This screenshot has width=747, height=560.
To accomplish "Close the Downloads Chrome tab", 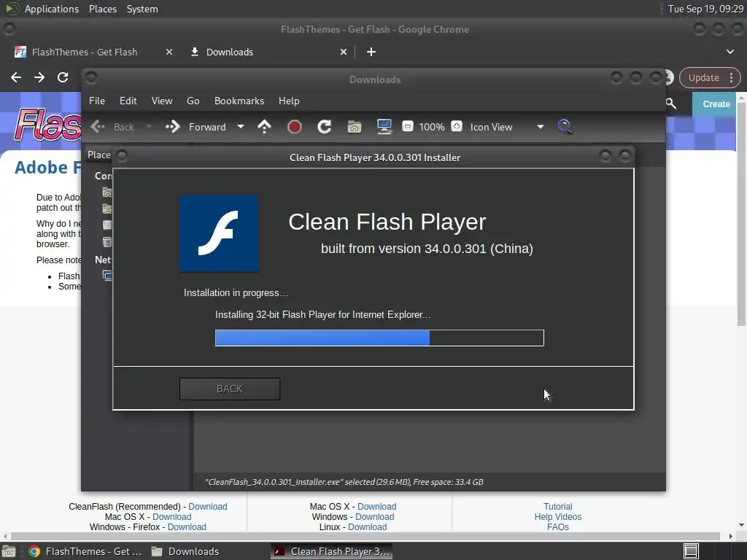I will 344,52.
